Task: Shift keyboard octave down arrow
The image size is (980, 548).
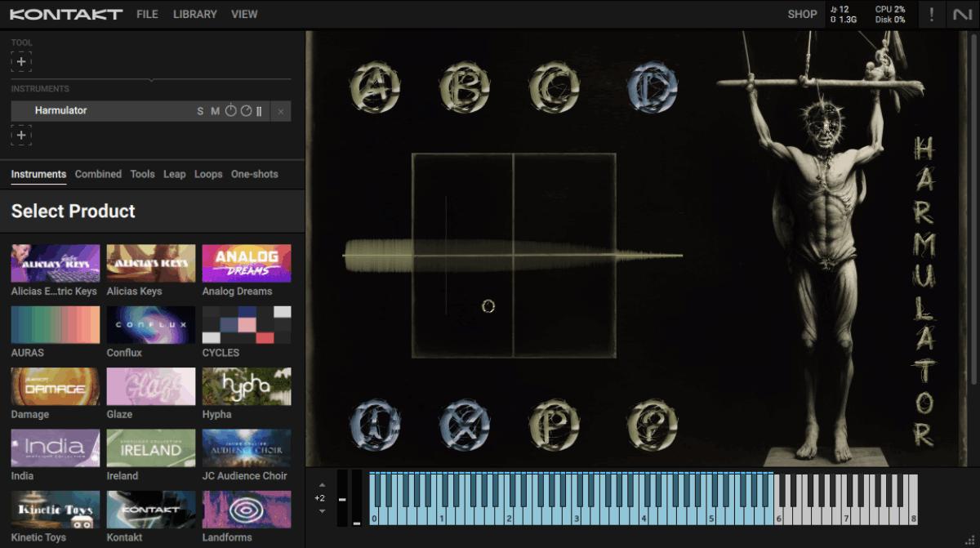Action: pos(322,511)
